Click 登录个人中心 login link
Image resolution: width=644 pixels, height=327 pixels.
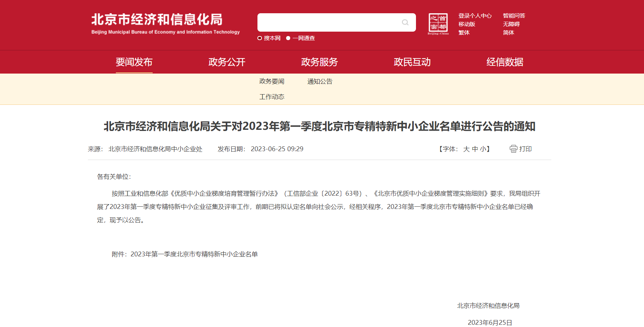[475, 16]
